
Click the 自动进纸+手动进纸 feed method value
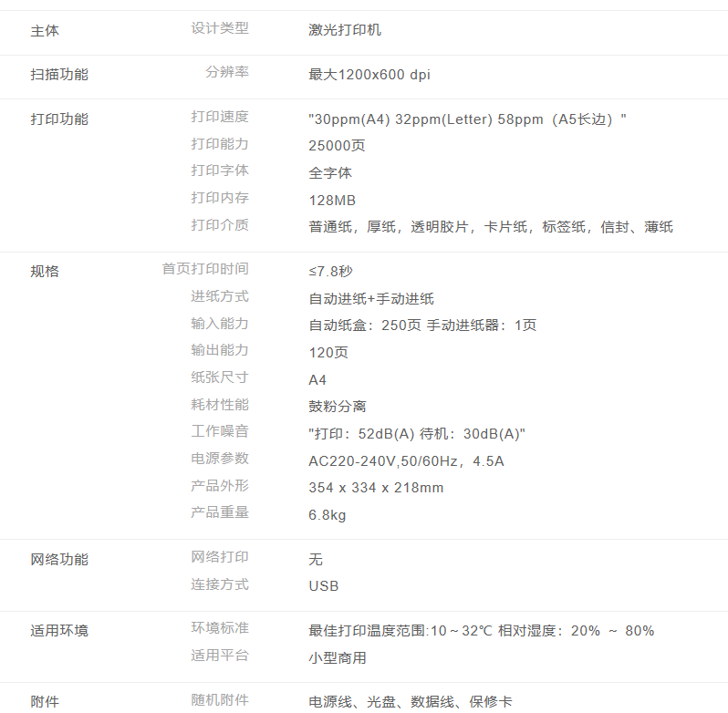[371, 299]
